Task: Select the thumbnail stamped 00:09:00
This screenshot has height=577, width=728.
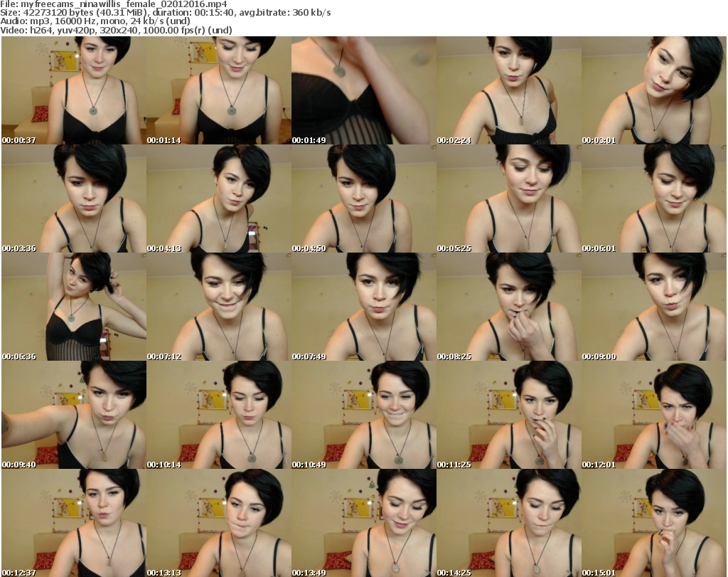Action: [x=654, y=307]
